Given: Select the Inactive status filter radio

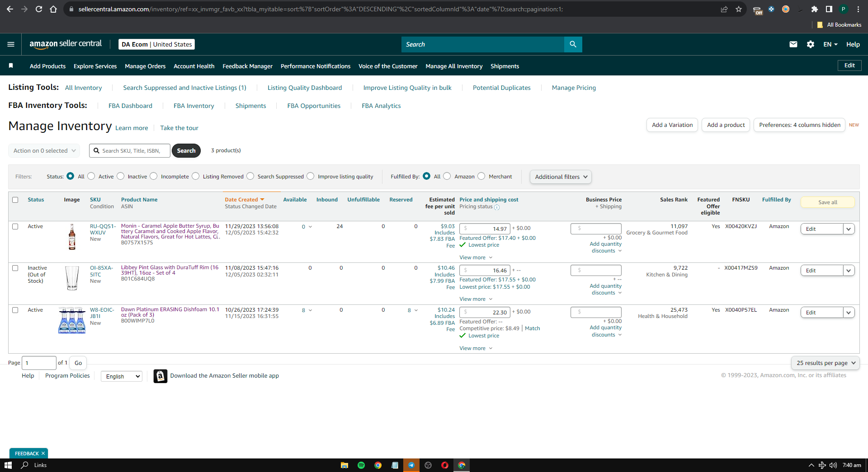Looking at the screenshot, I should (121, 176).
